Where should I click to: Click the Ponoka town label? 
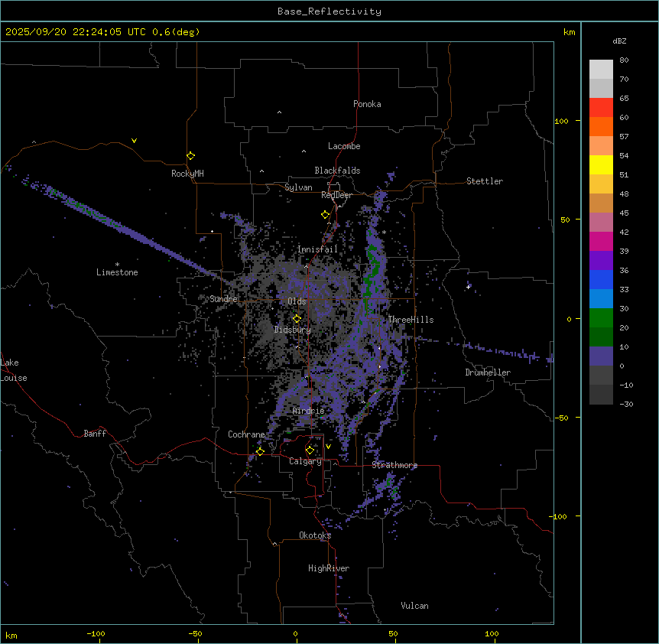367,104
